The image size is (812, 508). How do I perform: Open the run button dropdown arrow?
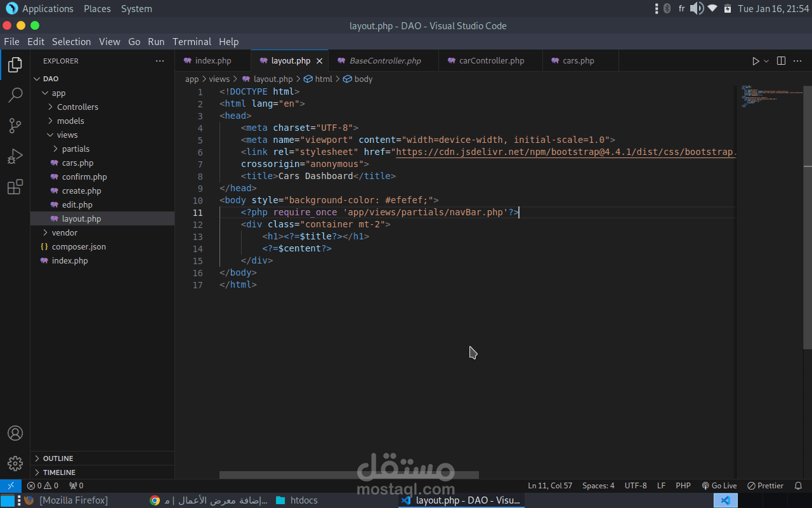[x=766, y=61]
